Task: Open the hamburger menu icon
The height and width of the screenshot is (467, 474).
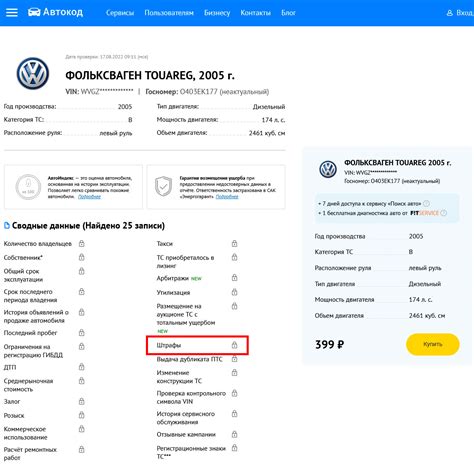Action: (x=12, y=13)
